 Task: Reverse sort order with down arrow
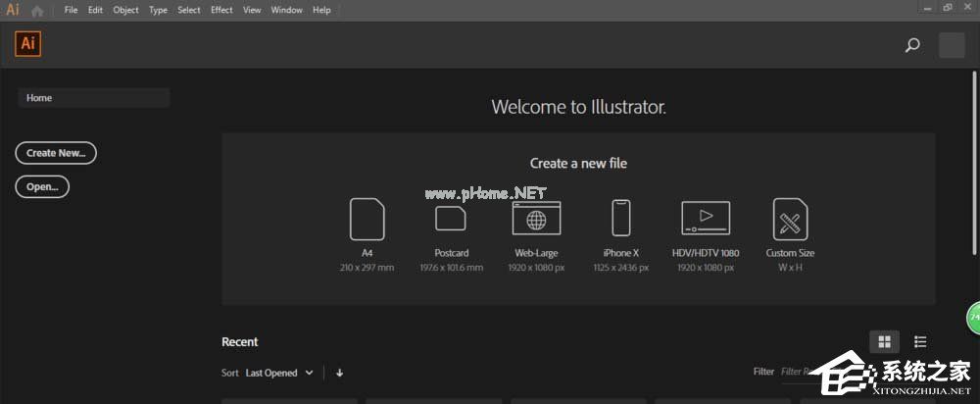[x=339, y=373]
